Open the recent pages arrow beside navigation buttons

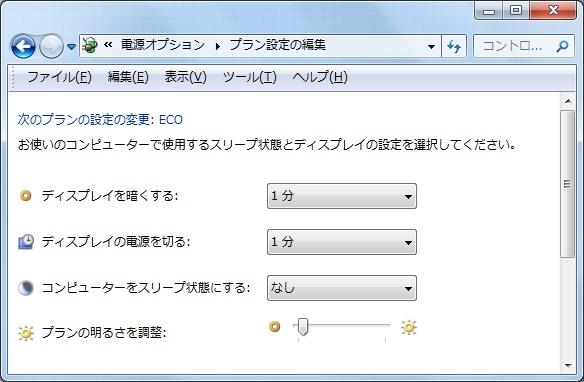click(x=71, y=47)
